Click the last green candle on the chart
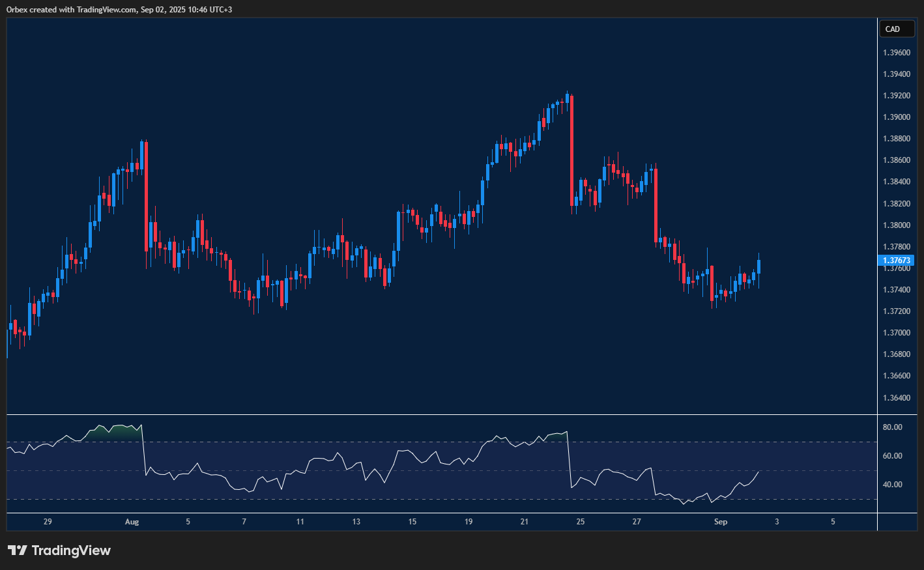This screenshot has width=924, height=570. pos(758,267)
